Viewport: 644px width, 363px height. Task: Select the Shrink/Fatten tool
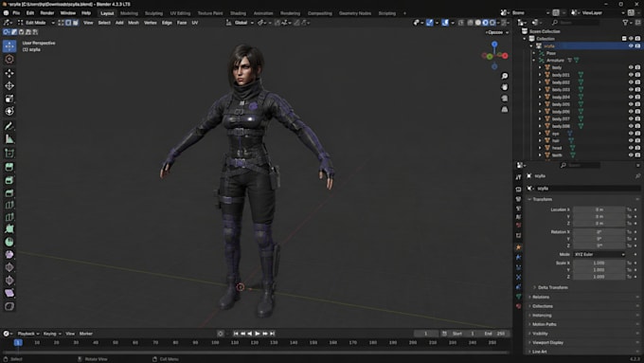(9, 281)
